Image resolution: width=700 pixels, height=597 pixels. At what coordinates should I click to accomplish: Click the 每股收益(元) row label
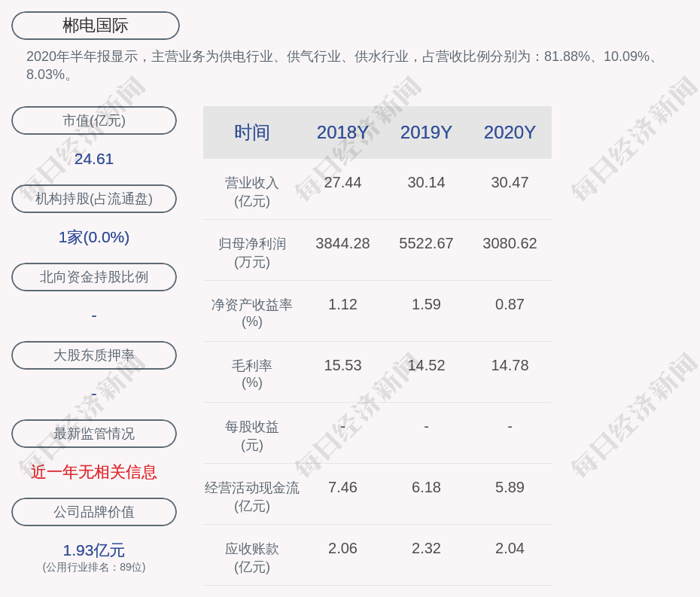252,436
